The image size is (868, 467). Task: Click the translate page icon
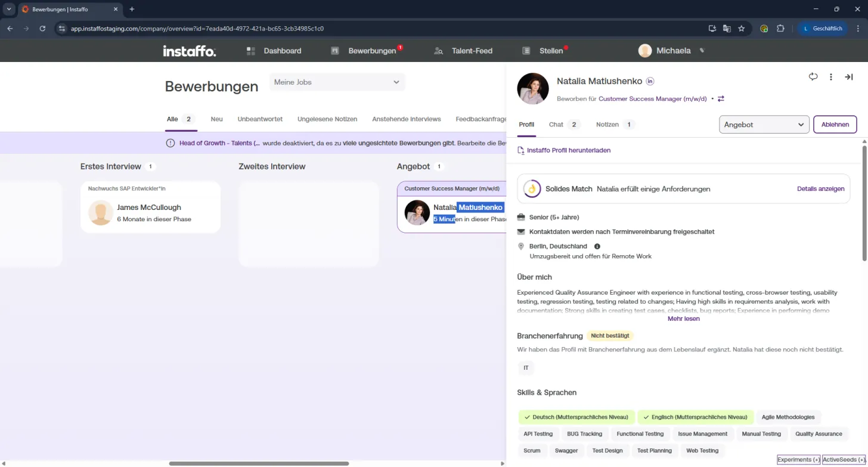tap(727, 28)
